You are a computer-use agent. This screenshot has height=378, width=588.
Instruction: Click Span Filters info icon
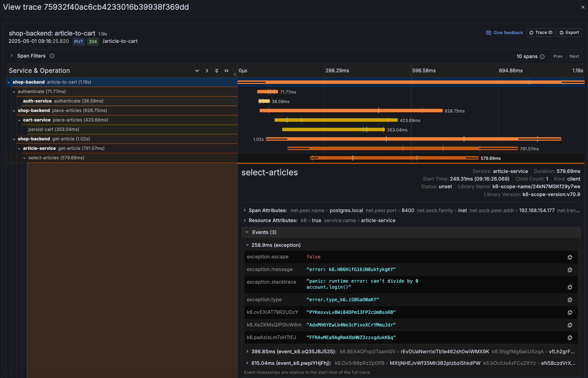click(x=52, y=56)
